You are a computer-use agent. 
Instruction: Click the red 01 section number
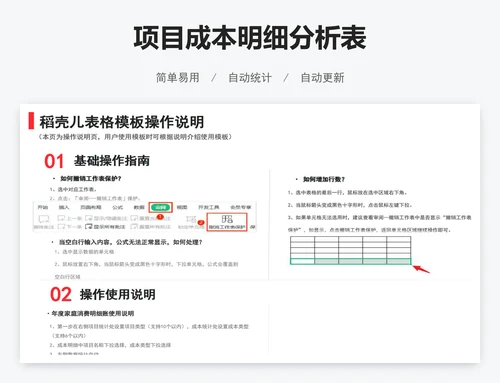point(54,161)
